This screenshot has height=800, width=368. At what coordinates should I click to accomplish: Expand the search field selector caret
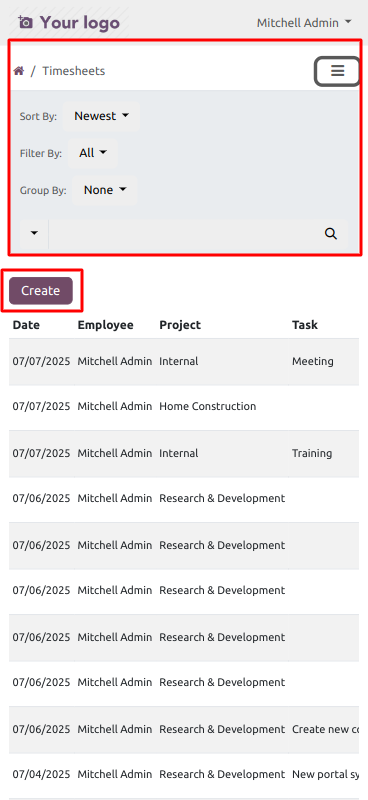pyautogui.click(x=34, y=234)
